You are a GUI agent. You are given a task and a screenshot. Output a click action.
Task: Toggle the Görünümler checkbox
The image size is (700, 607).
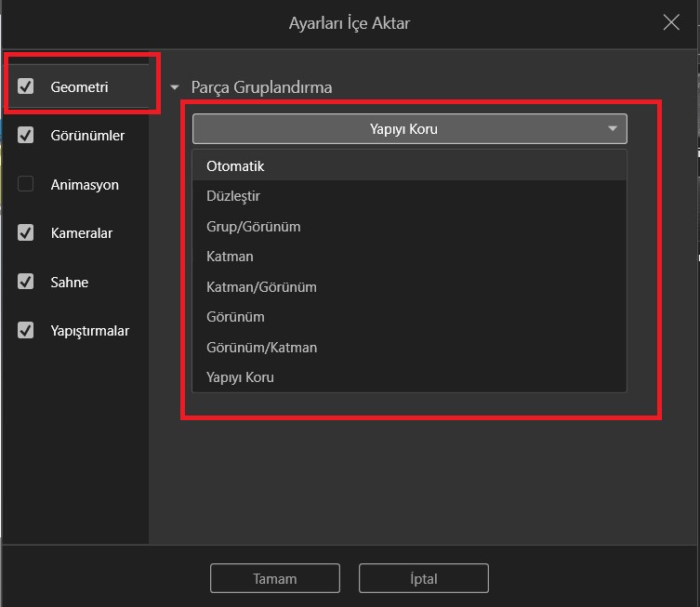[x=26, y=136]
